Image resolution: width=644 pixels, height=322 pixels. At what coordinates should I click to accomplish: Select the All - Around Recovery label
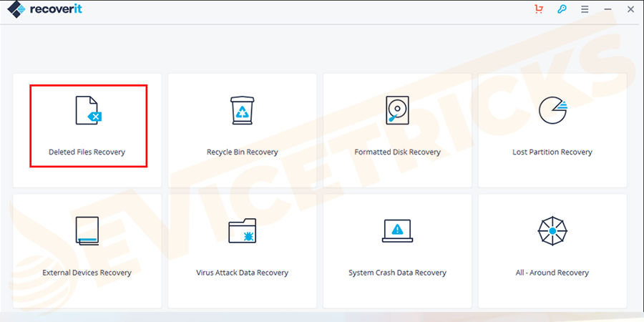coord(552,273)
